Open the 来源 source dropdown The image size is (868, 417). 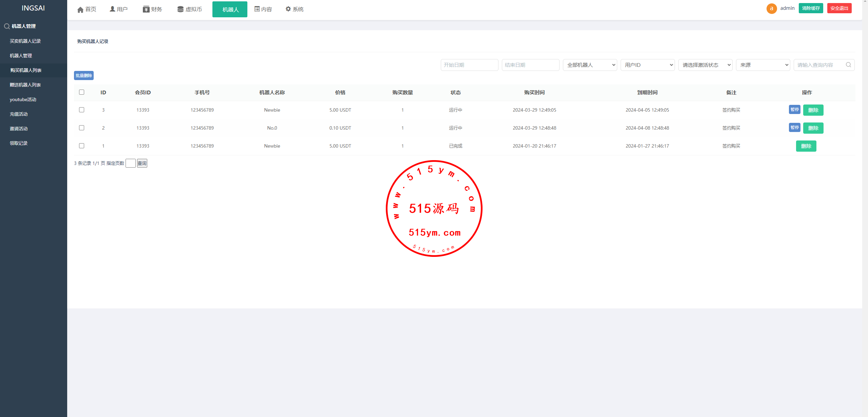[762, 65]
